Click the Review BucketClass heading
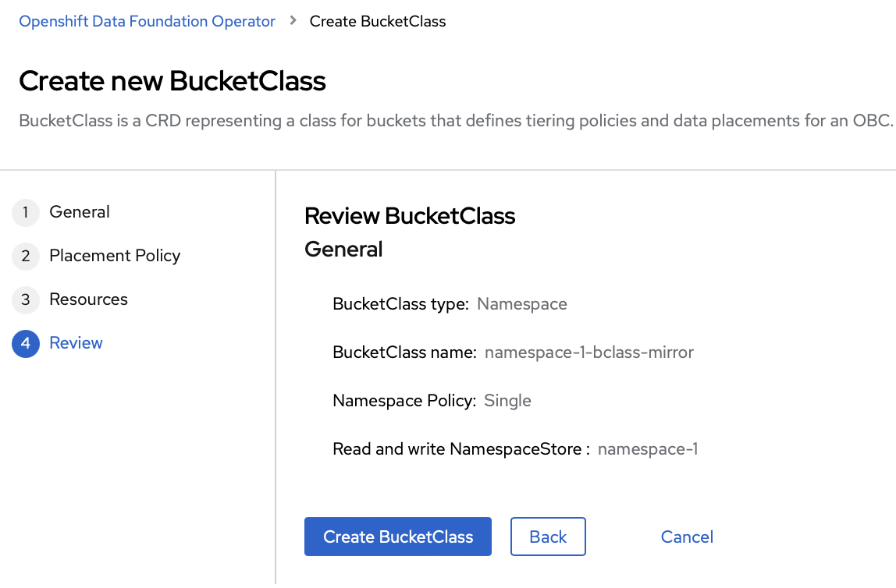 pos(410,216)
